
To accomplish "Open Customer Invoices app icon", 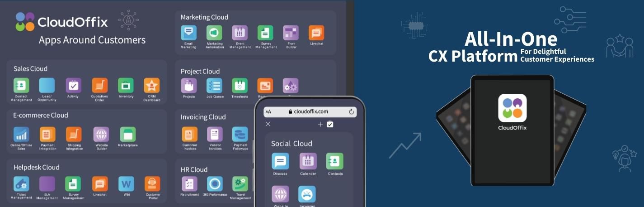I will [x=190, y=135].
